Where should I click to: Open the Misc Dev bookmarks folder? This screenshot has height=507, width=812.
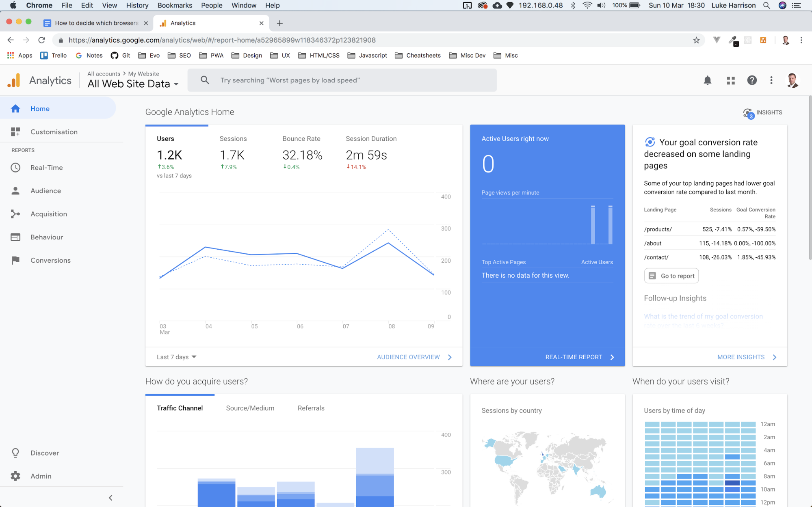467,55
